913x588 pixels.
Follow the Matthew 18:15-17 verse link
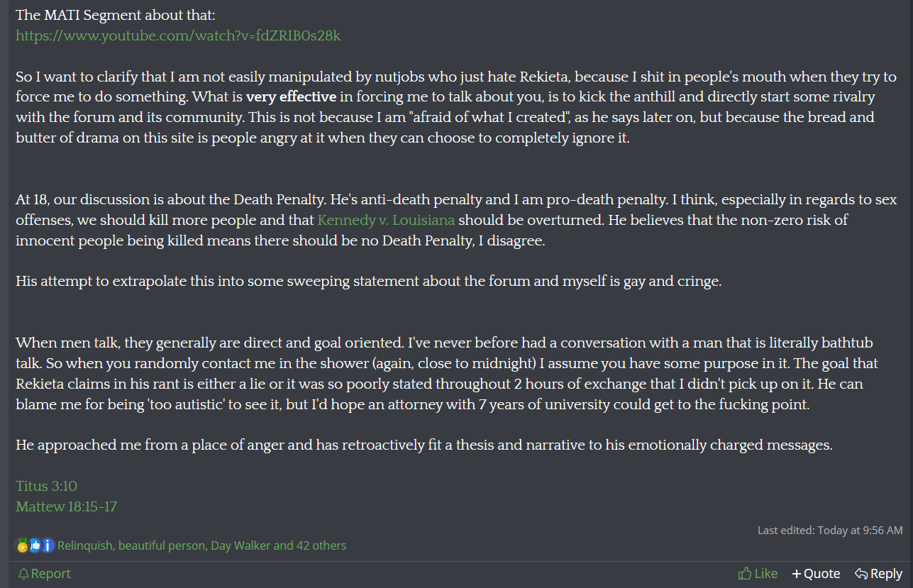pos(66,506)
